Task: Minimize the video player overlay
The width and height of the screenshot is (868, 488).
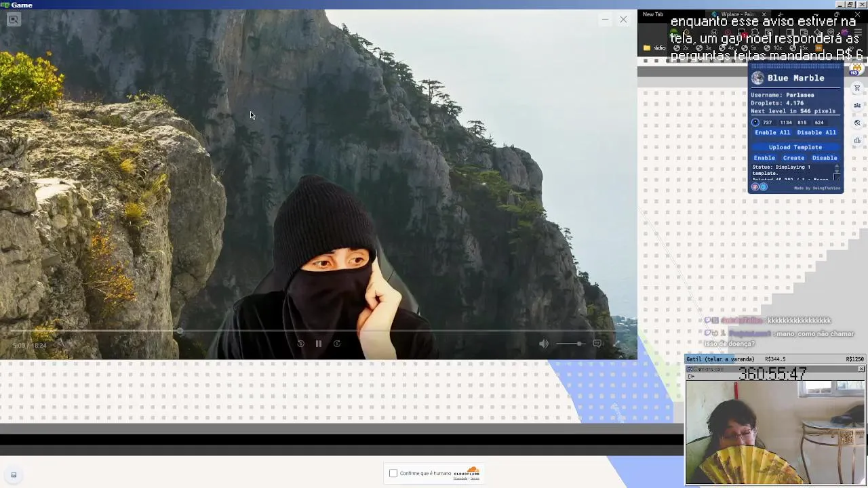Action: pyautogui.click(x=605, y=20)
